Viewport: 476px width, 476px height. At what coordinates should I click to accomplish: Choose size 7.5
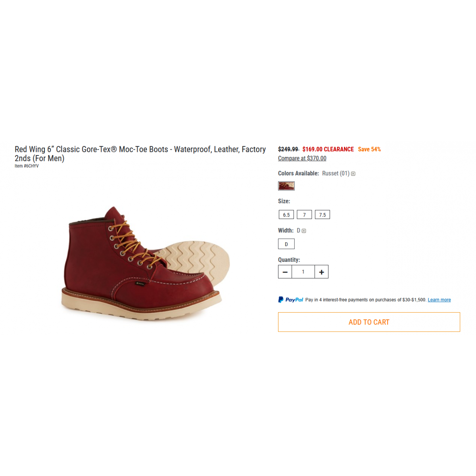click(x=322, y=215)
